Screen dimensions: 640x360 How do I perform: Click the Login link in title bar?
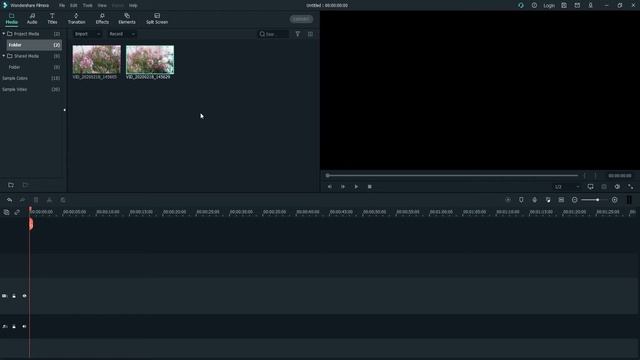coord(549,5)
